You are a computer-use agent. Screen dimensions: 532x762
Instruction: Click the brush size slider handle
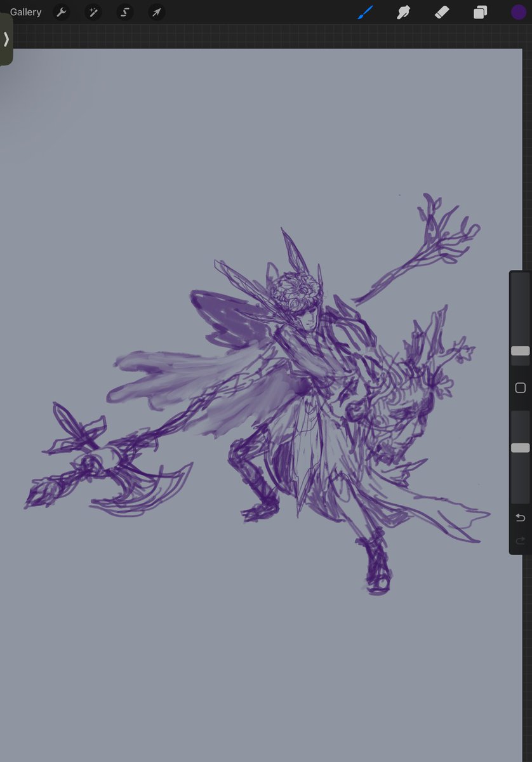(521, 351)
